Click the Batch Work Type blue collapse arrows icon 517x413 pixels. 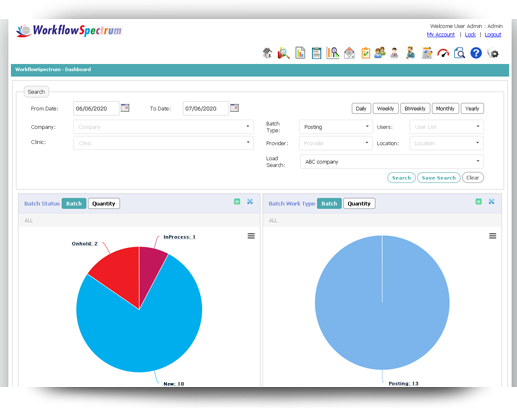coord(491,201)
